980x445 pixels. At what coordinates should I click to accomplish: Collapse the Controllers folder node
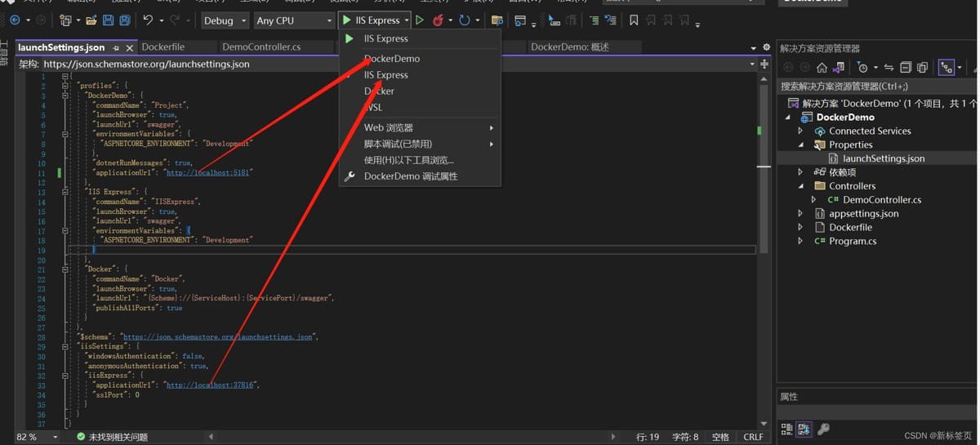click(800, 186)
